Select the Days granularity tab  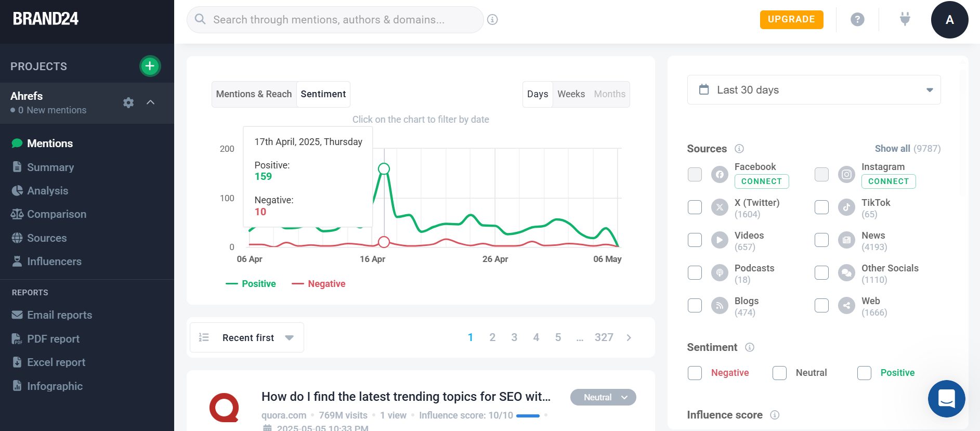538,94
